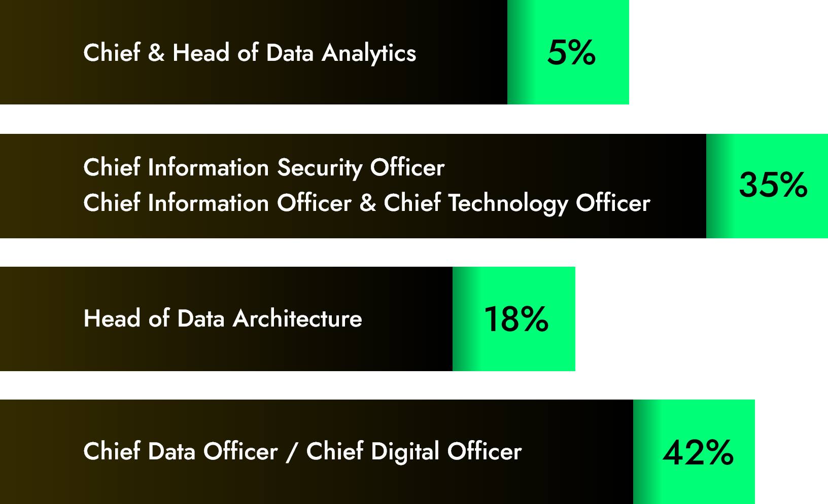Image resolution: width=828 pixels, height=504 pixels.
Task: Click the word "Architecture" in the third row
Action: [x=297, y=318]
